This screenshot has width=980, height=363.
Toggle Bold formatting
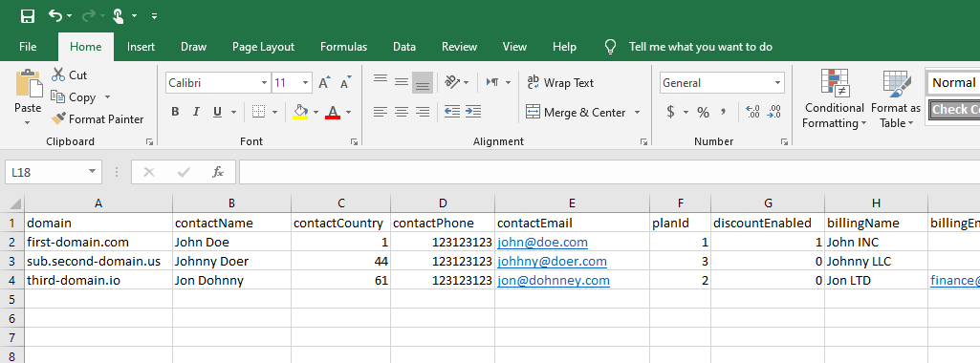[x=175, y=112]
